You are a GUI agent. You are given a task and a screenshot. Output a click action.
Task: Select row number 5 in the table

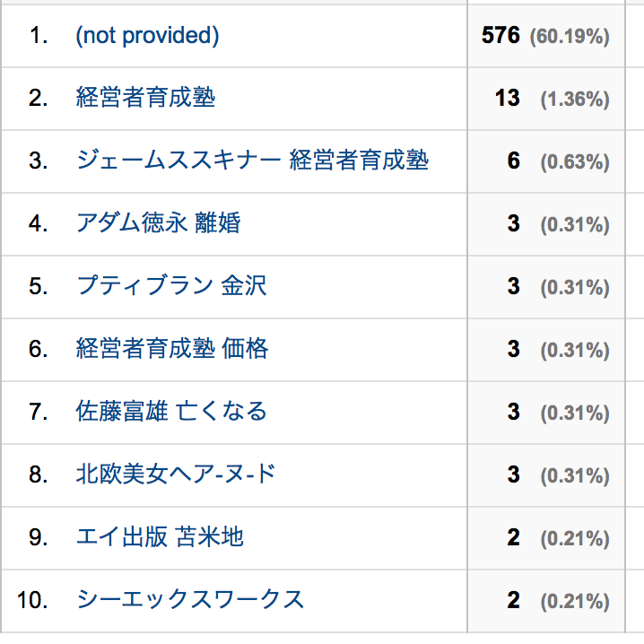[x=37, y=286]
